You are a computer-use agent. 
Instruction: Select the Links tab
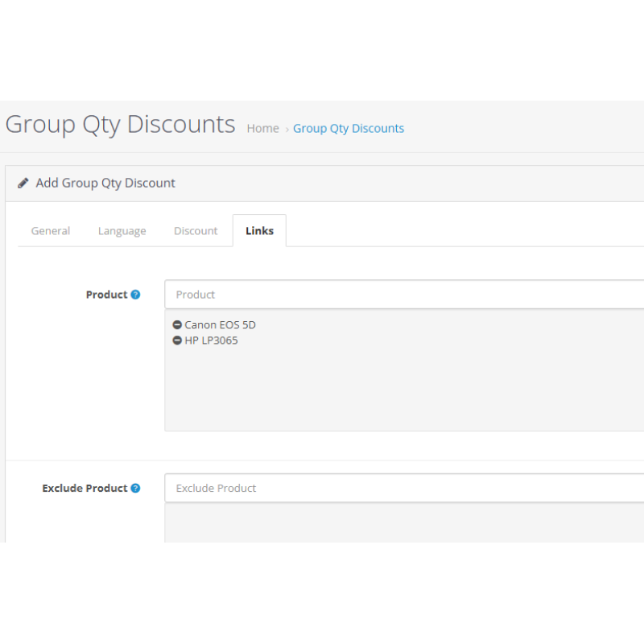(259, 231)
